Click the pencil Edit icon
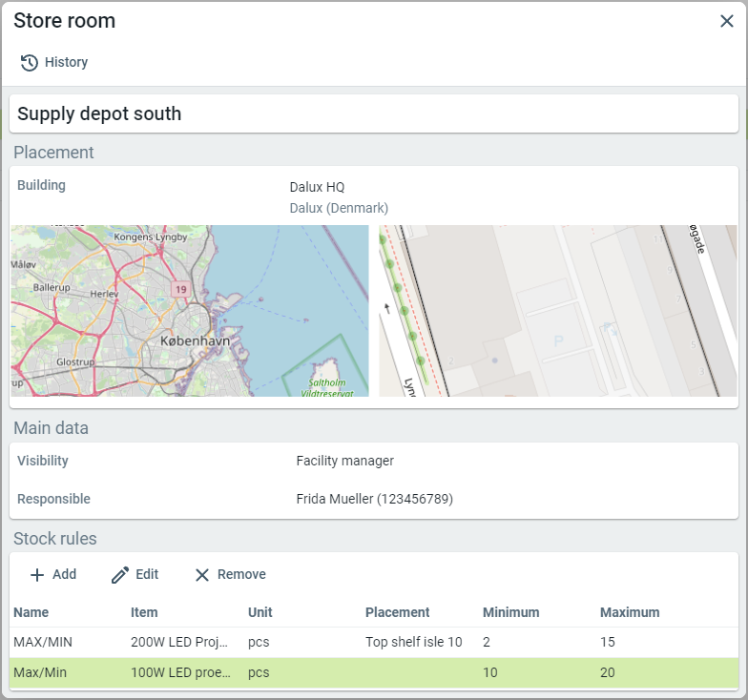 pyautogui.click(x=120, y=575)
